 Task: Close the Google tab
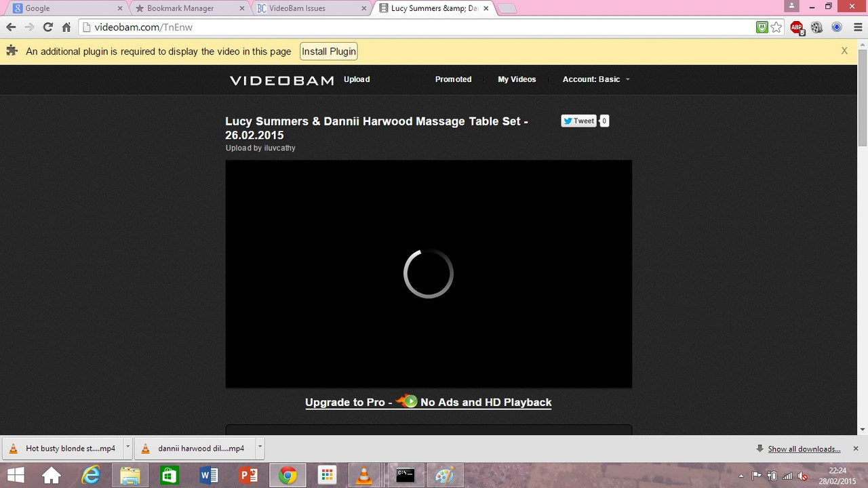coord(120,8)
